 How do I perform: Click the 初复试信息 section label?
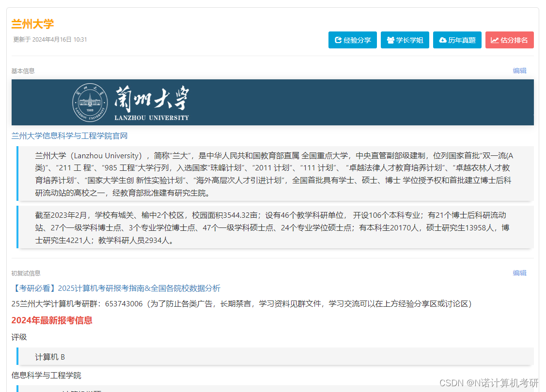coord(26,273)
